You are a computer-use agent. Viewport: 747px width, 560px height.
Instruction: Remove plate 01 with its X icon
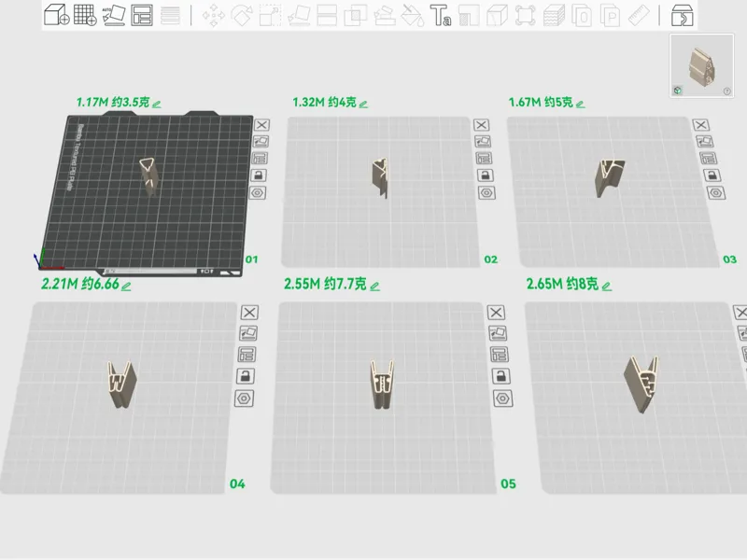tap(261, 125)
